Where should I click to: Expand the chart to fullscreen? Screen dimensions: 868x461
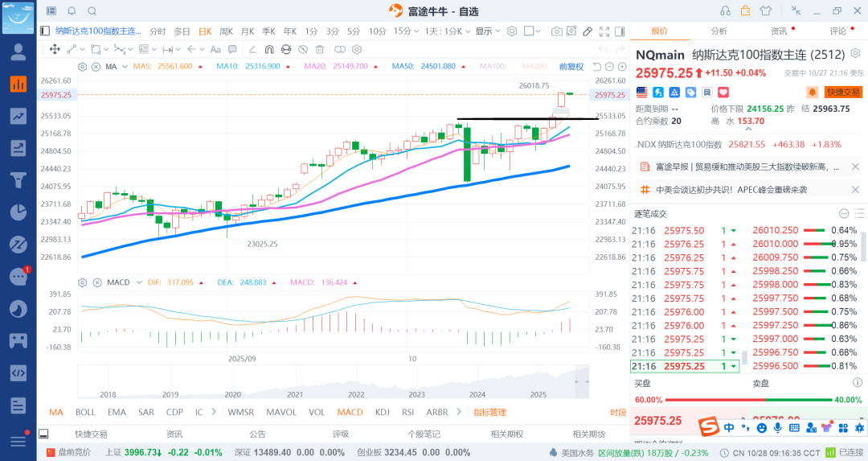(x=604, y=31)
